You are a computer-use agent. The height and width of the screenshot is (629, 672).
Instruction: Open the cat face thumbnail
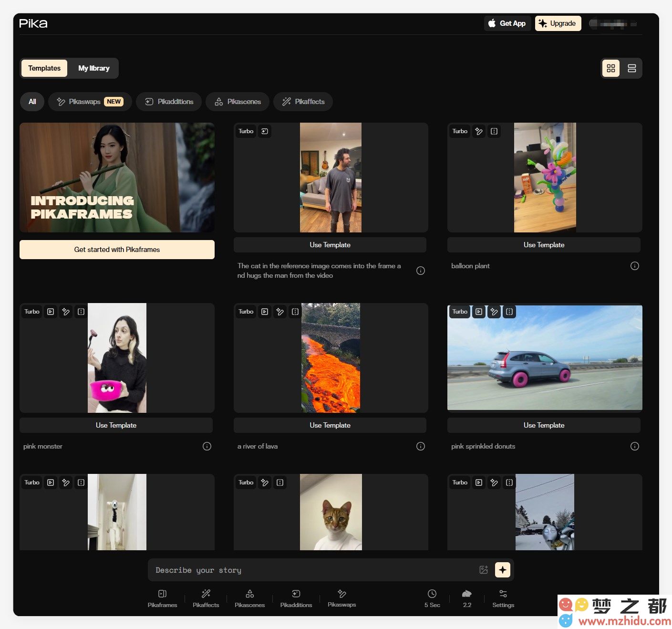tap(331, 512)
